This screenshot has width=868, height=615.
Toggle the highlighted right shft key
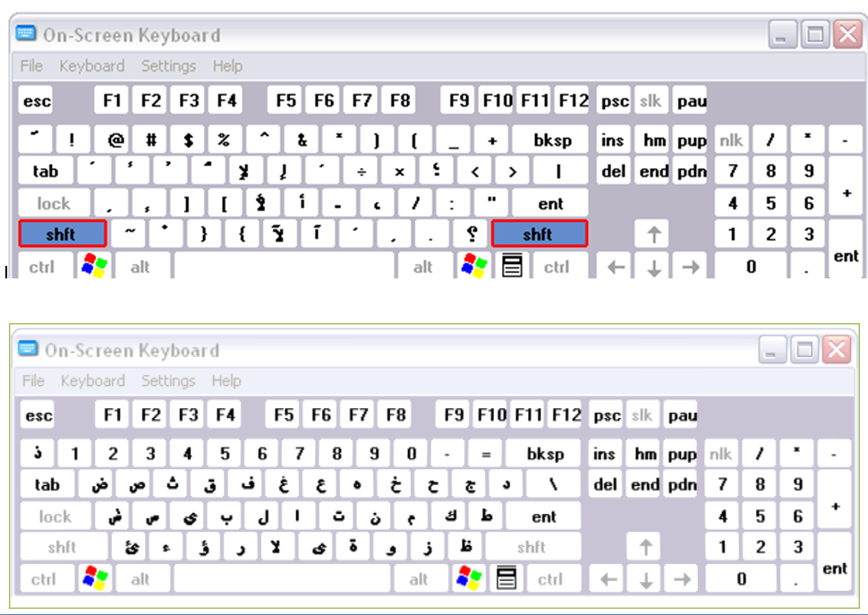pyautogui.click(x=540, y=234)
